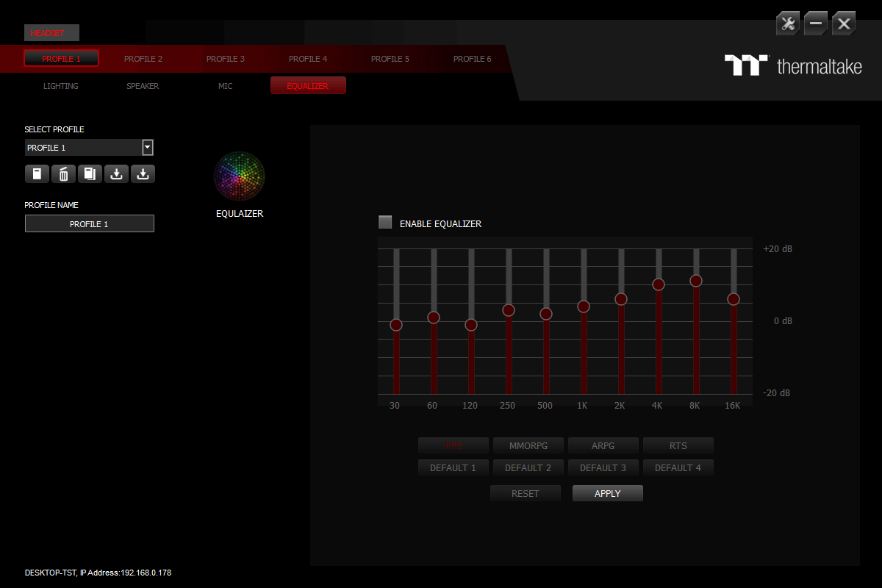This screenshot has height=588, width=882.
Task: Enable the equalizer checkbox
Action: (x=385, y=223)
